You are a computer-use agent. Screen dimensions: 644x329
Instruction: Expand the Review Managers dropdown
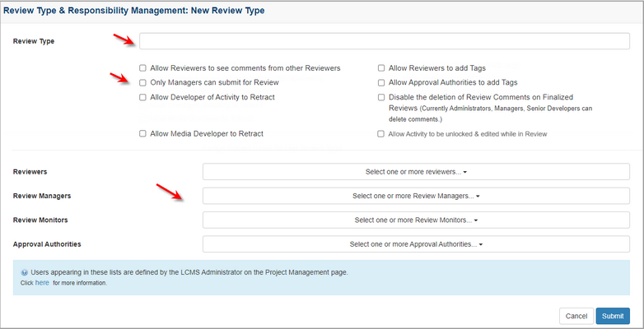(x=416, y=197)
